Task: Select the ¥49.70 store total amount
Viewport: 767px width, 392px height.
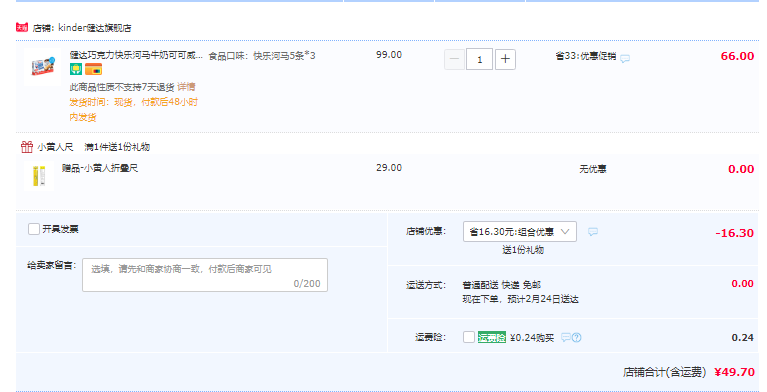Action: [x=734, y=372]
